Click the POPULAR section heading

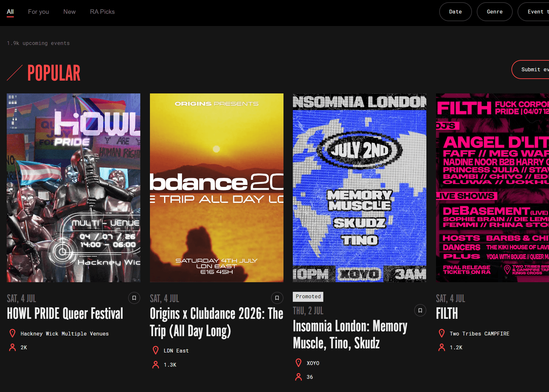coord(54,73)
